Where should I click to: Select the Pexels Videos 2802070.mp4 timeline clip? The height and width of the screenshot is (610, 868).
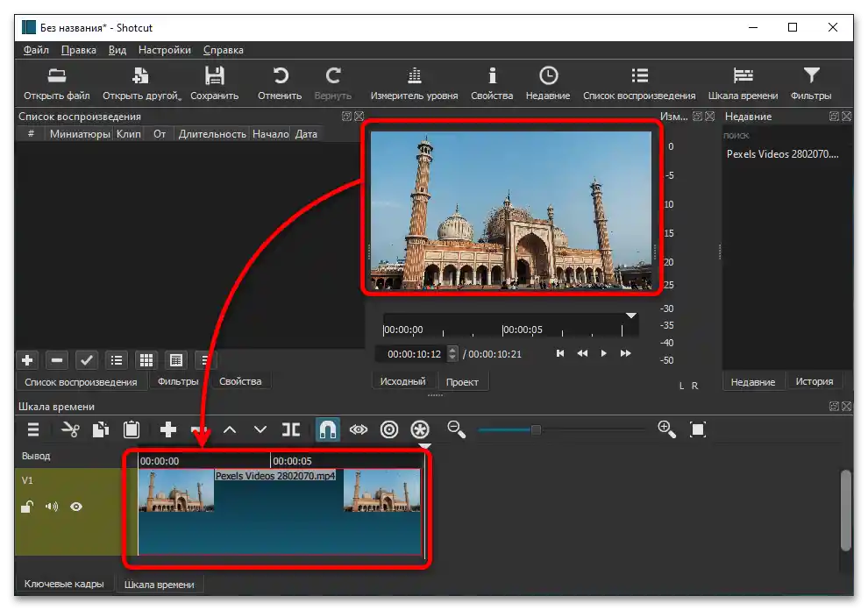tap(280, 512)
